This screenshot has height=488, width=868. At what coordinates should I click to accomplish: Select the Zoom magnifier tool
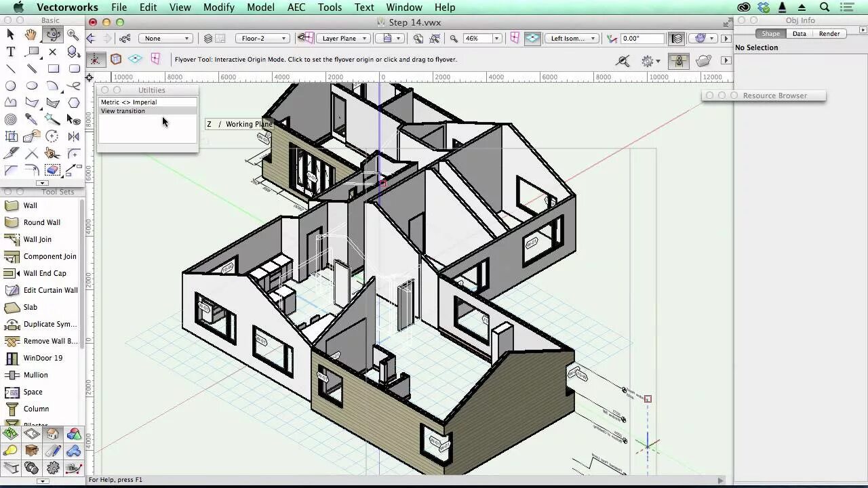click(73, 34)
